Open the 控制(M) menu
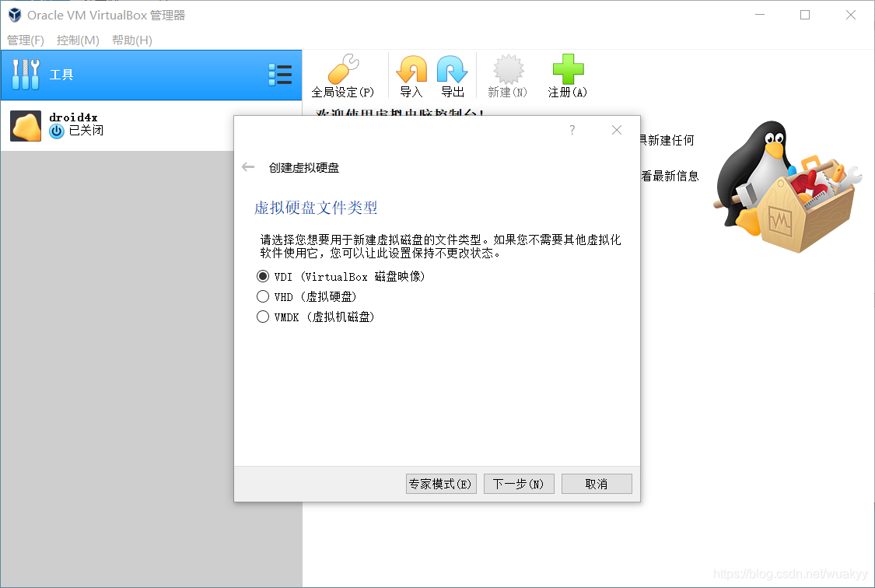This screenshot has width=875, height=588. click(x=78, y=40)
